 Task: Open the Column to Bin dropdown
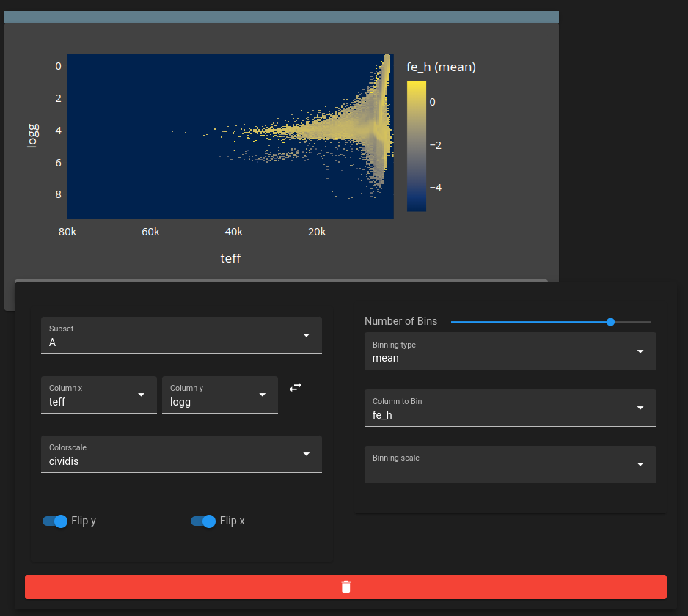coord(510,408)
